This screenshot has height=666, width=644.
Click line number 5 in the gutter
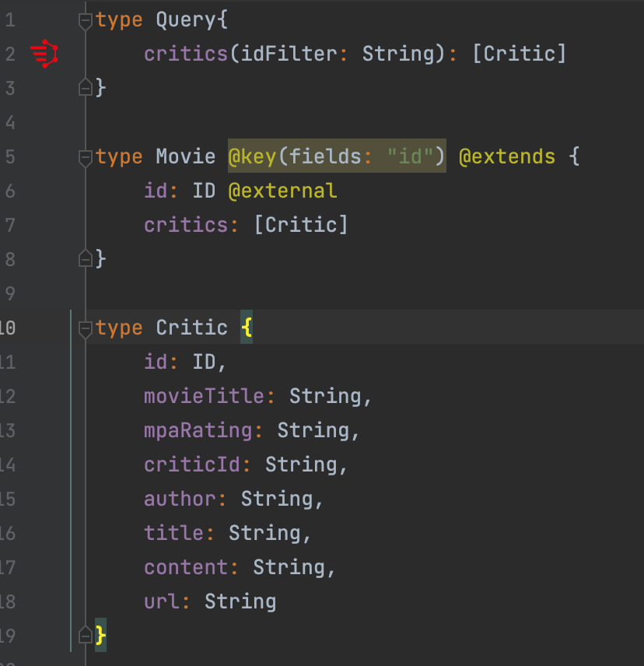pyautogui.click(x=10, y=157)
